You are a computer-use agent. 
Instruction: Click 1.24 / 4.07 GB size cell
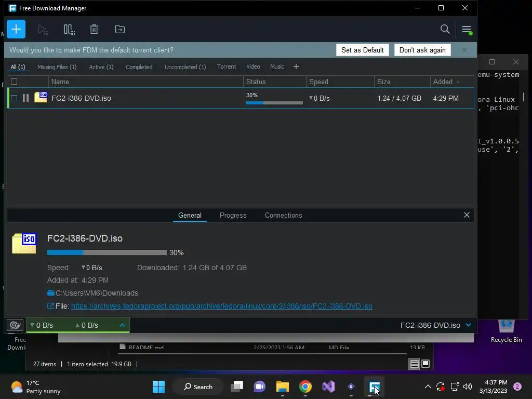click(399, 98)
